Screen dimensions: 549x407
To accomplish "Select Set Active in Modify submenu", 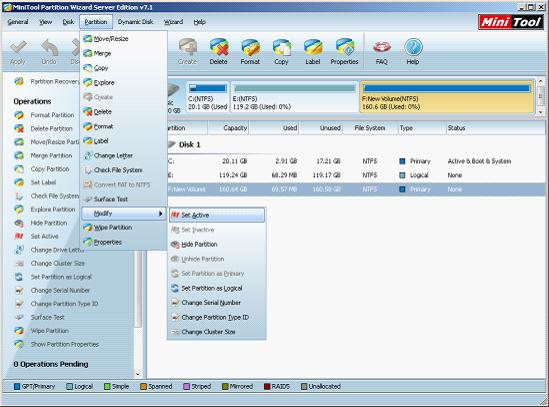I will [217, 215].
